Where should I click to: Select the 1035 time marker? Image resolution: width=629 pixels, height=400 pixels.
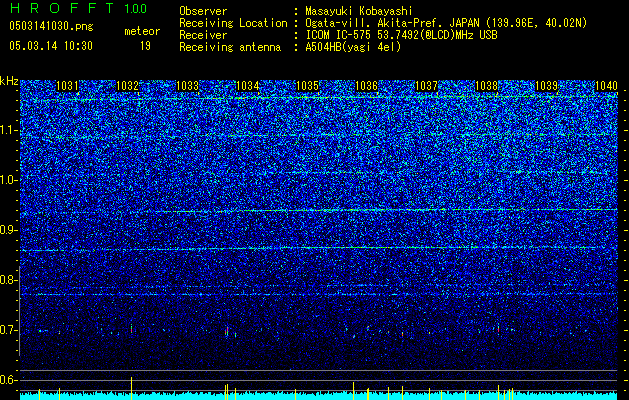click(x=307, y=86)
